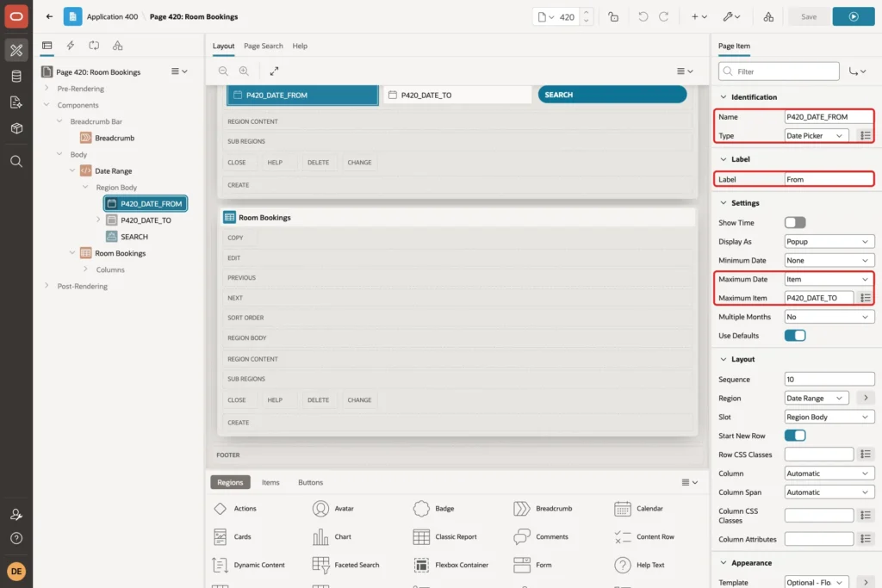882x588 pixels.
Task: Select the Chart region in gallery
Action: [332, 537]
